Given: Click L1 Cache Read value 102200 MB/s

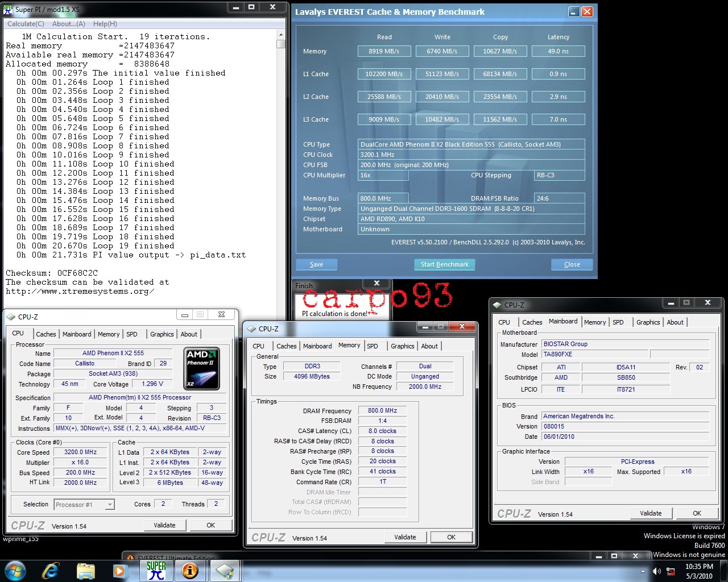Looking at the screenshot, I should pyautogui.click(x=384, y=74).
